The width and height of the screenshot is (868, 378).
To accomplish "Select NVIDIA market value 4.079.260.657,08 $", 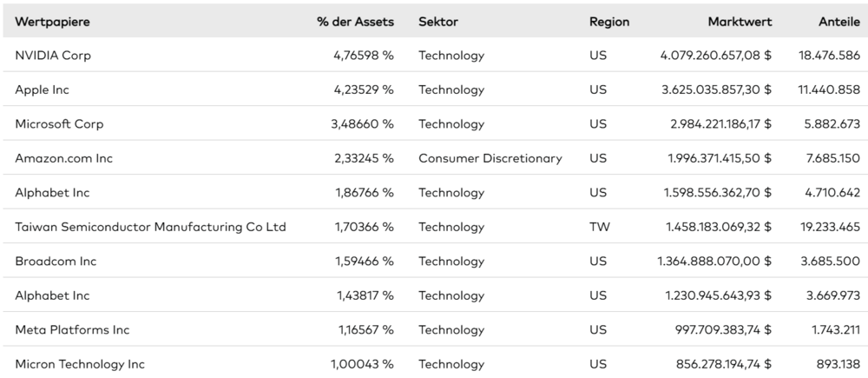I will click(716, 56).
